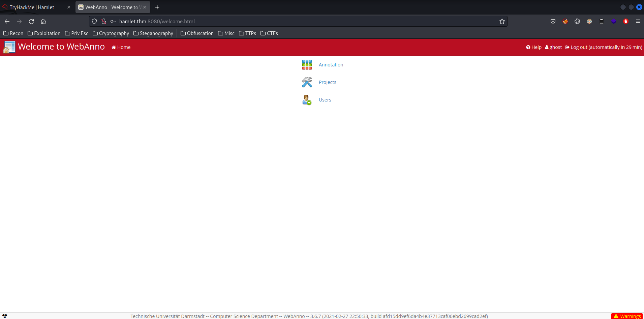Open the Priv Esc bookmarks folder
This screenshot has width=644, height=319.
76,33
